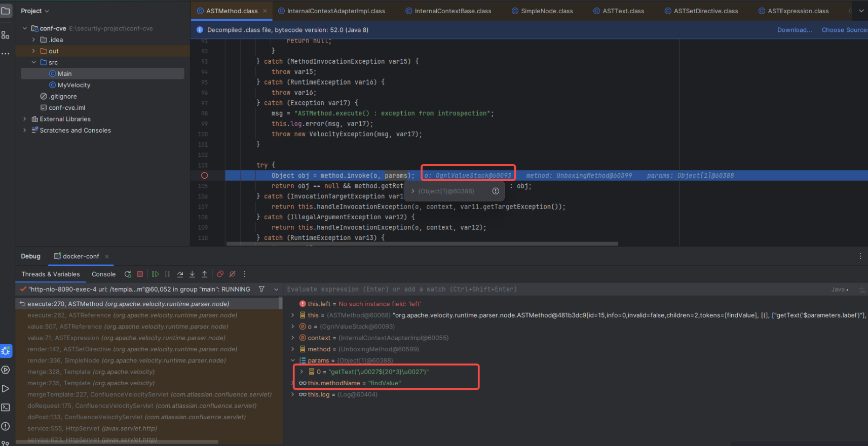Collapse the params variable node

tap(292, 360)
